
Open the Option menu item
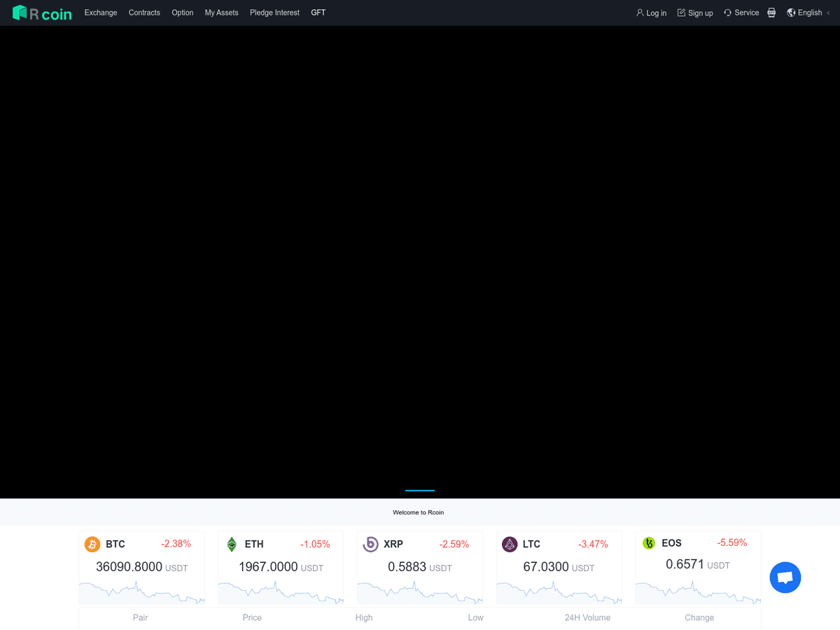click(183, 13)
